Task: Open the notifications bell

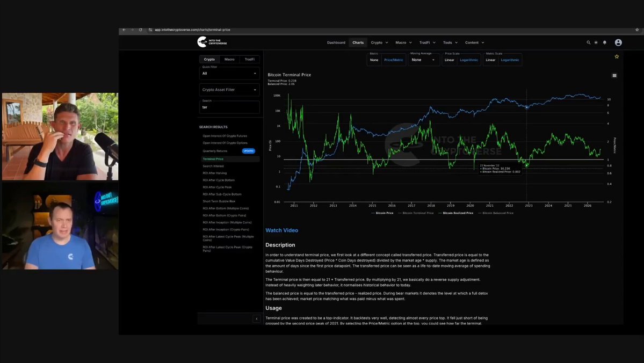Action: coord(605,42)
